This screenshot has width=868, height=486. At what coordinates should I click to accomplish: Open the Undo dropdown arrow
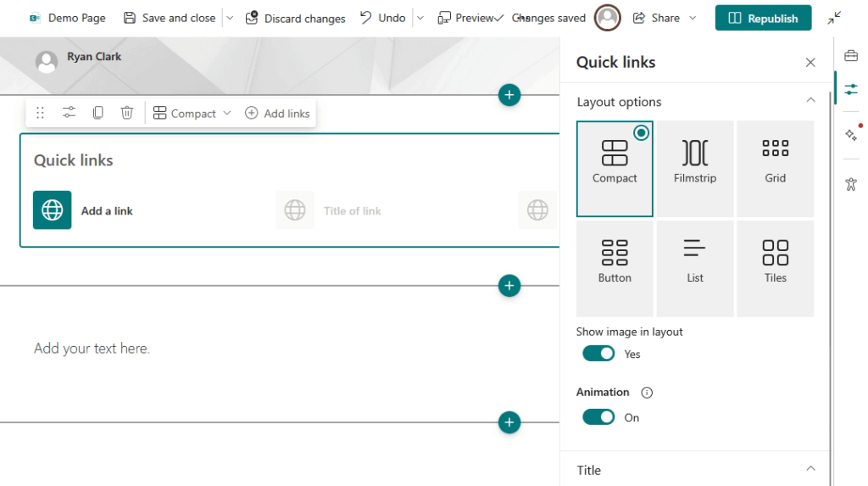[x=420, y=19]
